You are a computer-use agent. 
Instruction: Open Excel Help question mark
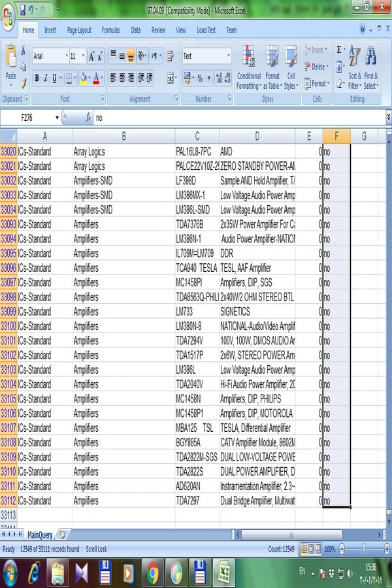363,29
